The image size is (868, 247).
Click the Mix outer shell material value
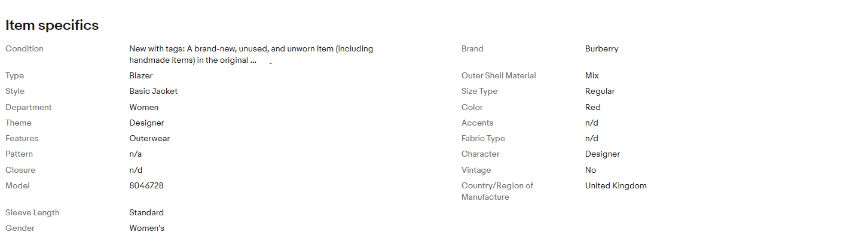point(592,76)
